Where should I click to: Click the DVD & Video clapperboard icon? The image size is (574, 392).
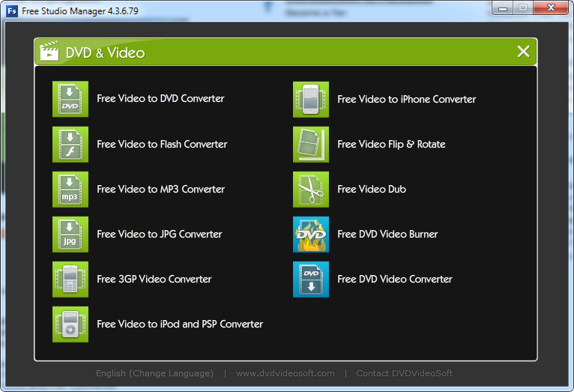pos(49,51)
